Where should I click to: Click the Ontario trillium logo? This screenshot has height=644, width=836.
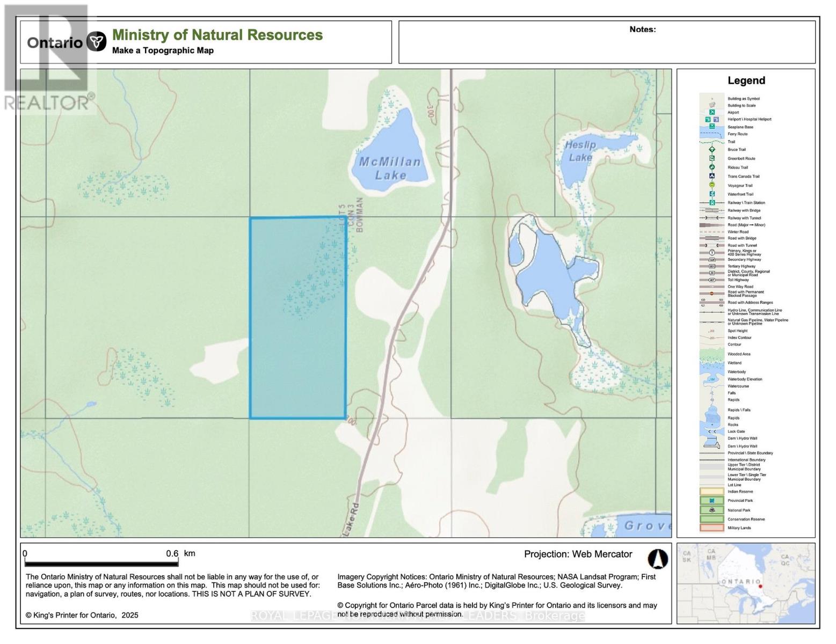click(x=97, y=41)
